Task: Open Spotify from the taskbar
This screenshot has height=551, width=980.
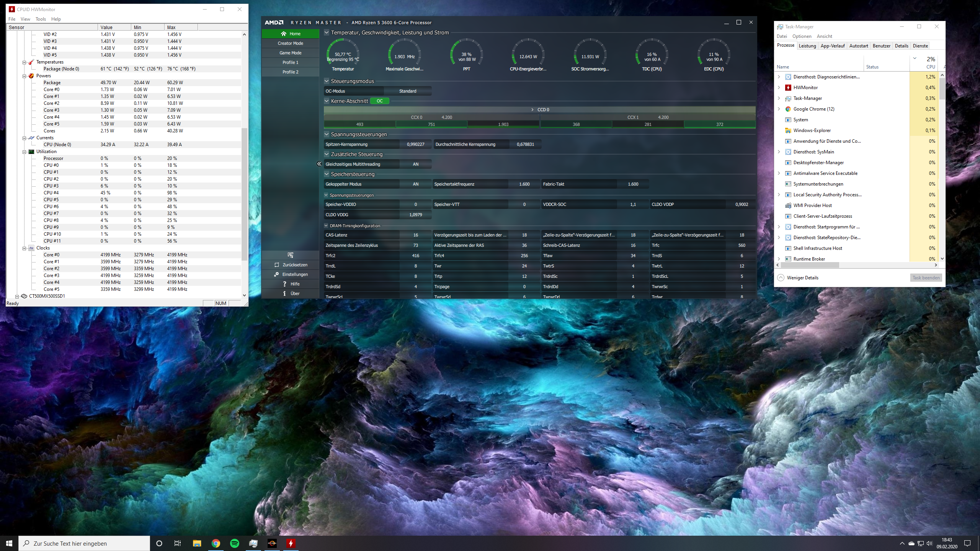Action: pyautogui.click(x=235, y=543)
